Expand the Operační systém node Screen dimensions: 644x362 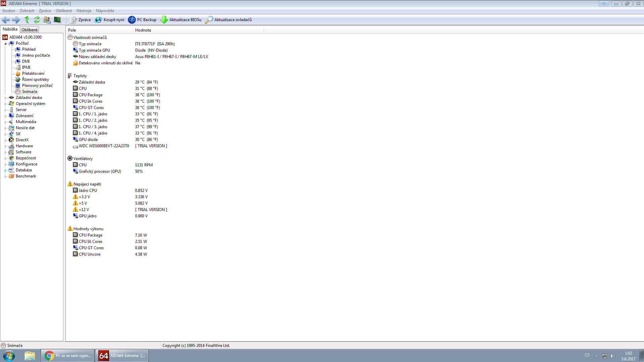pos(5,104)
